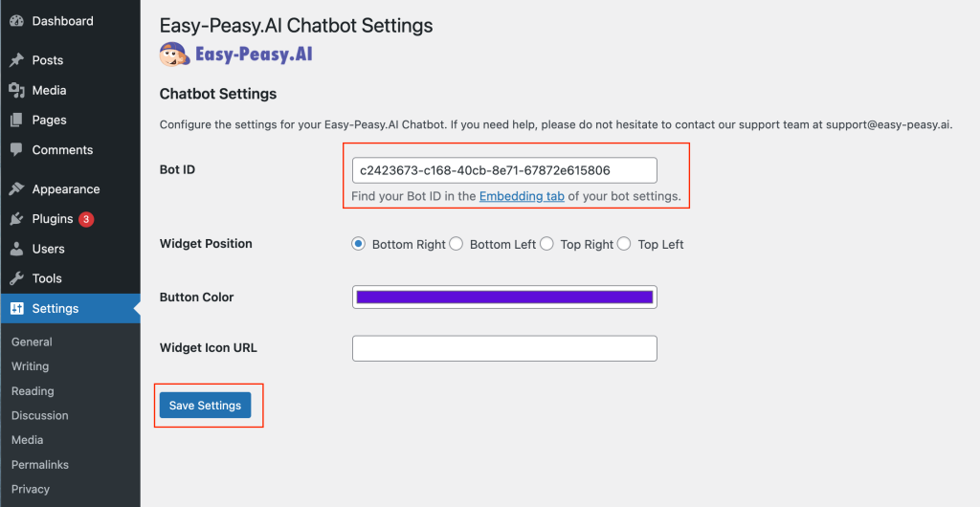This screenshot has height=507, width=980.
Task: Click the Save Settings button
Action: click(x=205, y=406)
